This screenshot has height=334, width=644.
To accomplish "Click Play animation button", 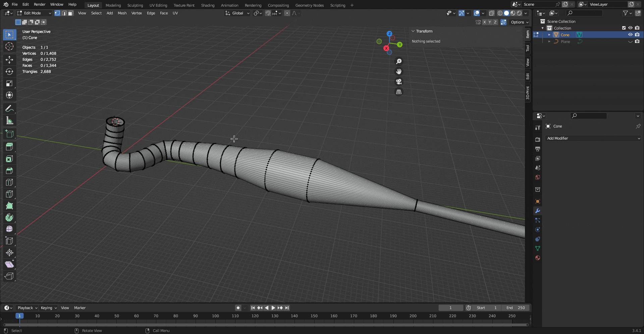I will [273, 308].
